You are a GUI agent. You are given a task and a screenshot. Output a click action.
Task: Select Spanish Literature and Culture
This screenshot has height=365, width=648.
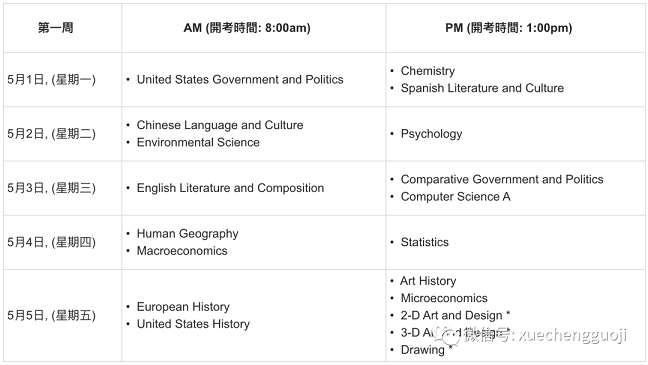pos(482,88)
